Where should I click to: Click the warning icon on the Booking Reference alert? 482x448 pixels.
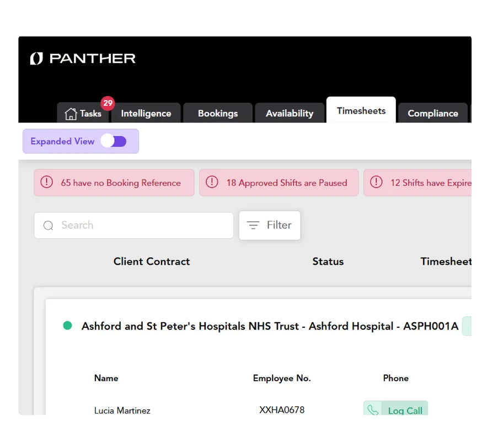click(x=47, y=182)
